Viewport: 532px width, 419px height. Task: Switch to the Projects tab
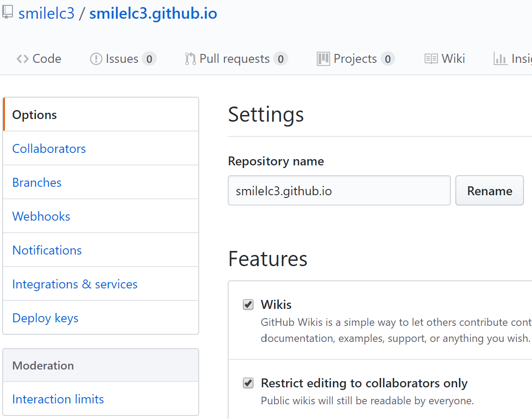pos(356,59)
